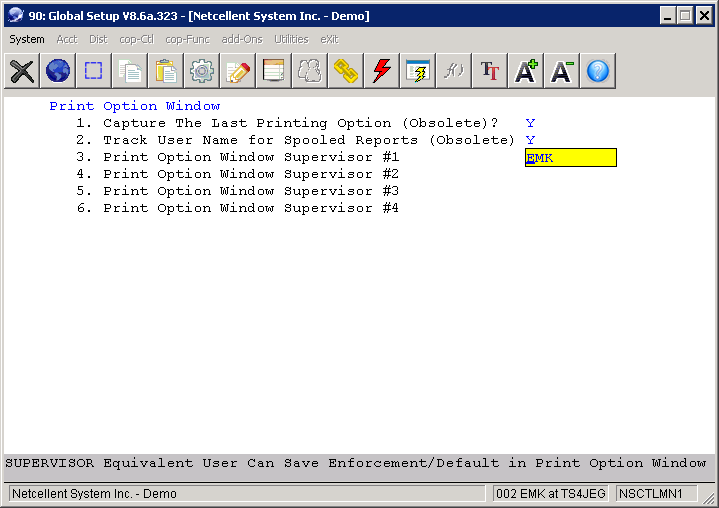Open the System menu
This screenshot has height=508, width=719.
[x=27, y=39]
